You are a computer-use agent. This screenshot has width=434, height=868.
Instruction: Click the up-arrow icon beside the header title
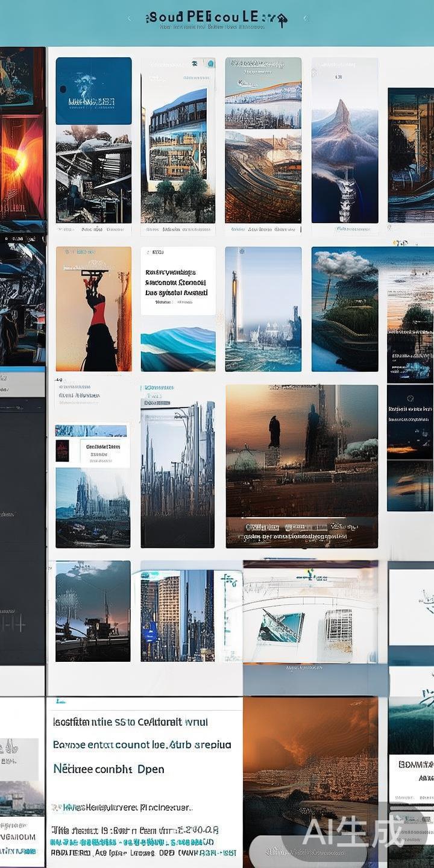pyautogui.click(x=281, y=19)
